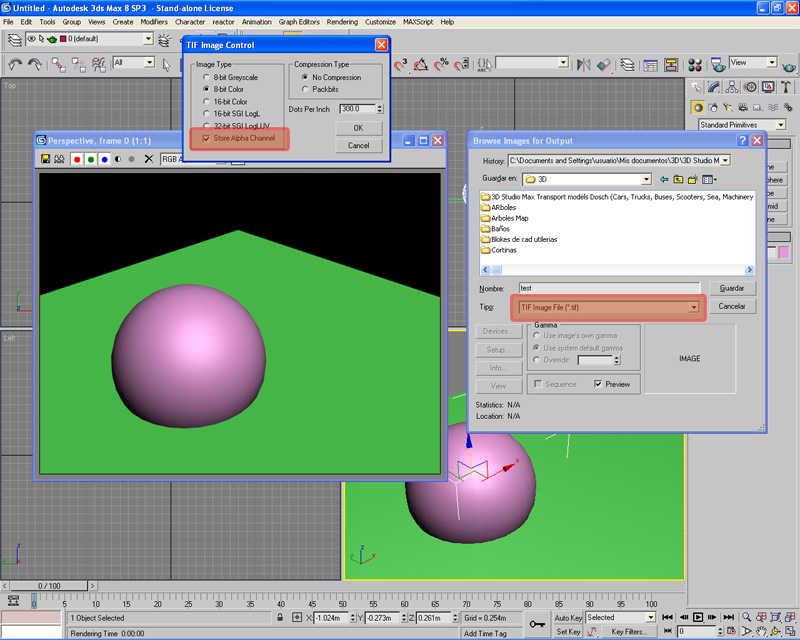Open the All selection filter dropdown
This screenshot has height=640, width=800.
(x=149, y=62)
